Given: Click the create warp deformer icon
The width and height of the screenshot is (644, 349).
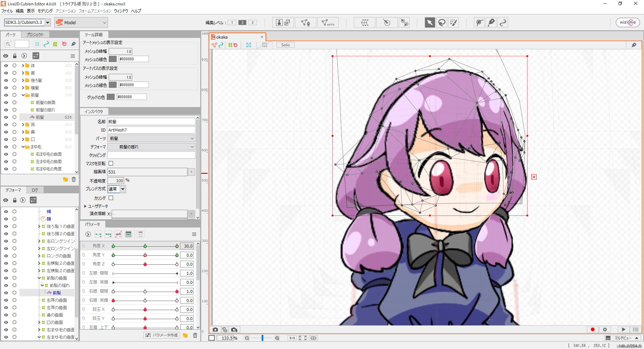Looking at the screenshot, I should 365,22.
